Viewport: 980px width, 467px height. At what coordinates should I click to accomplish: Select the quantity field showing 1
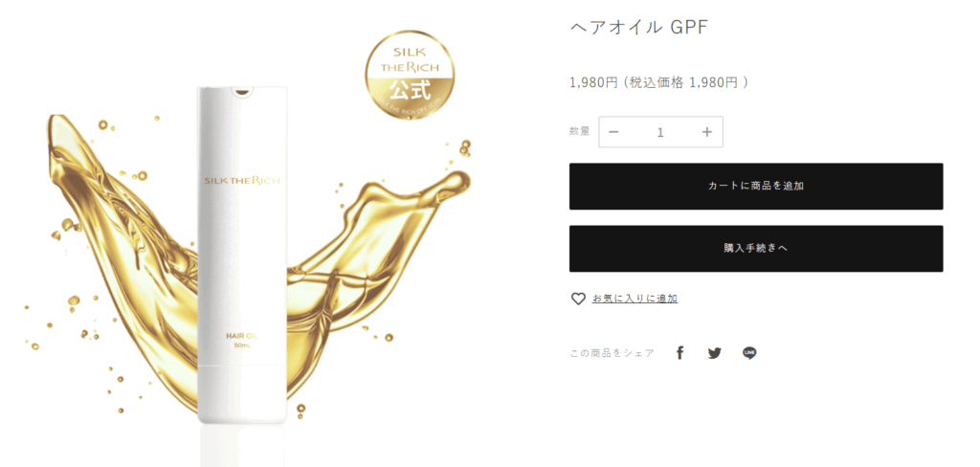click(x=660, y=132)
